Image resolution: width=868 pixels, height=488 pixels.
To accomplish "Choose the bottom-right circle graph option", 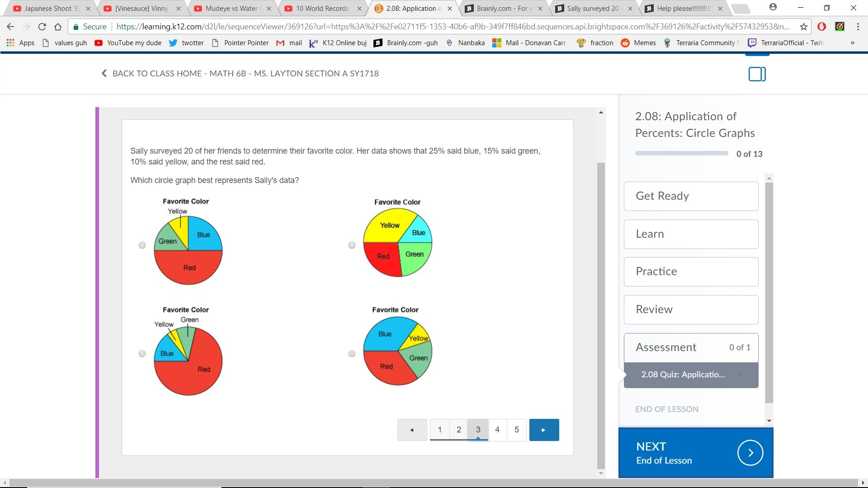I will click(x=352, y=354).
